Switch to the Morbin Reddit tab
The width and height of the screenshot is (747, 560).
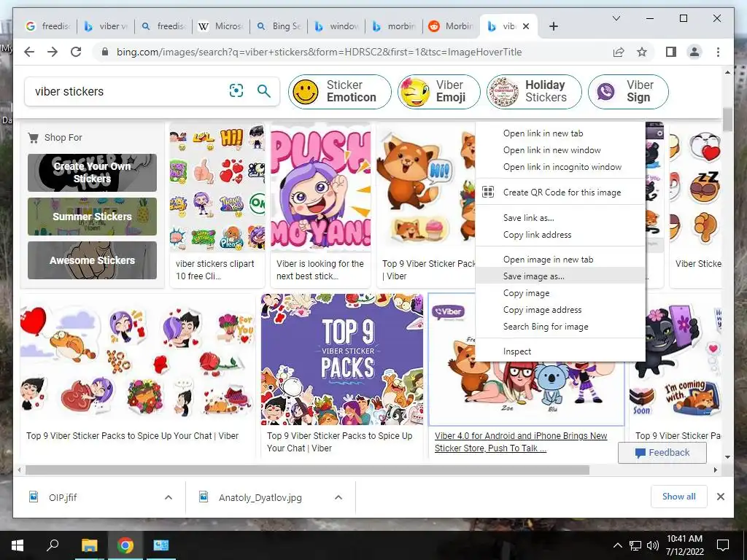point(451,26)
